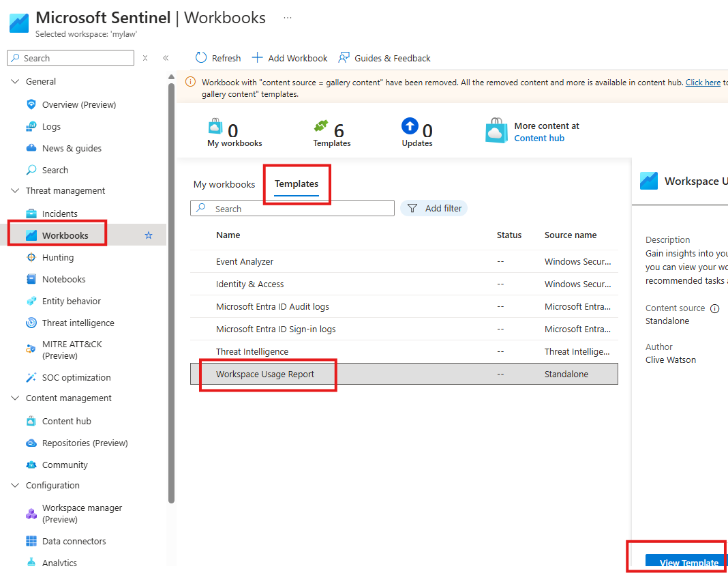Screen dimensions: 728x573
Task: Collapse the Content management section
Action: (15, 398)
